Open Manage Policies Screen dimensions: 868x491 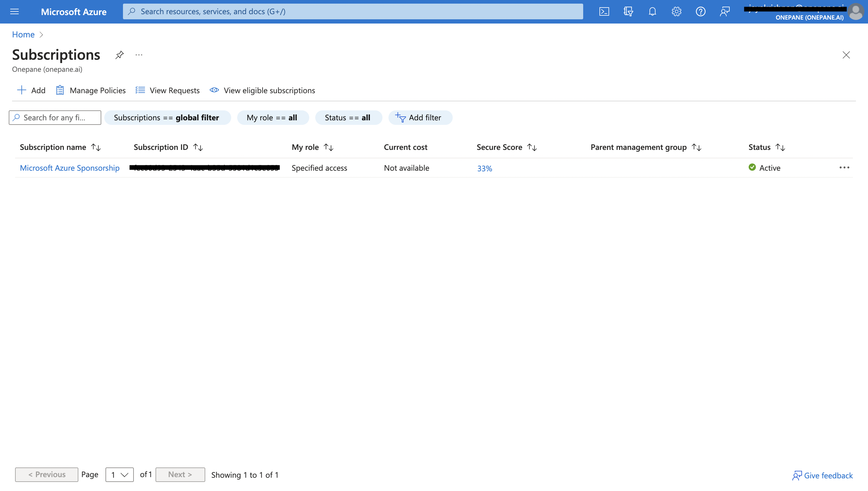click(x=91, y=90)
